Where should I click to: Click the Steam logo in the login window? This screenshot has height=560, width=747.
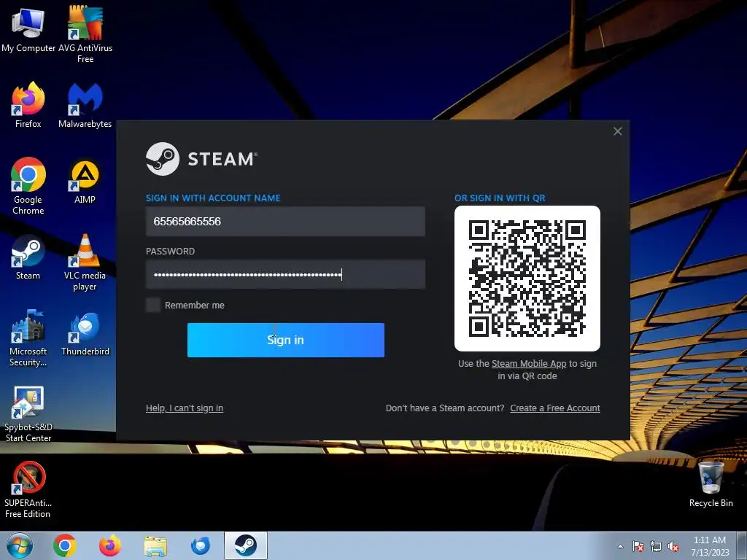click(201, 159)
